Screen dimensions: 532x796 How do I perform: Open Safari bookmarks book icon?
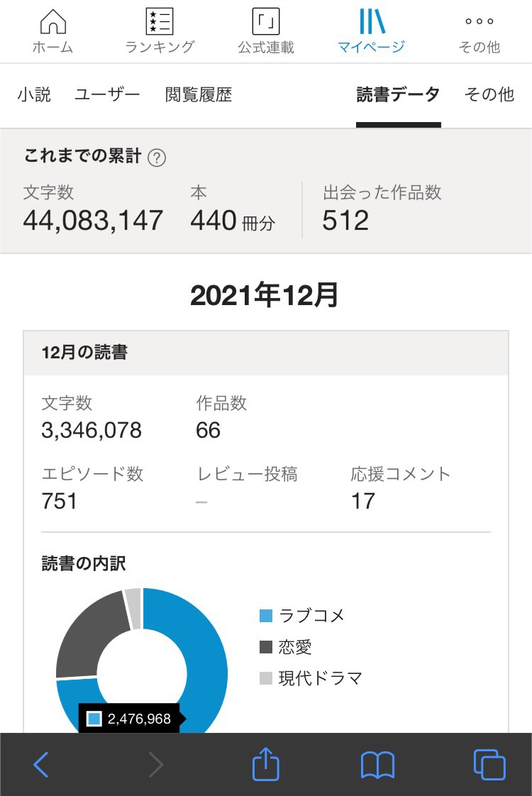377,765
